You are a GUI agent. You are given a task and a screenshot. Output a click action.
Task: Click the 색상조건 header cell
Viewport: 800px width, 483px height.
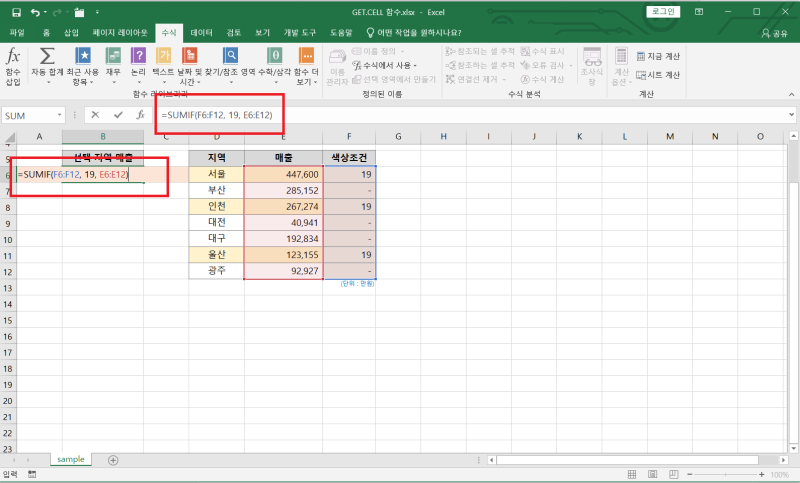tap(349, 158)
